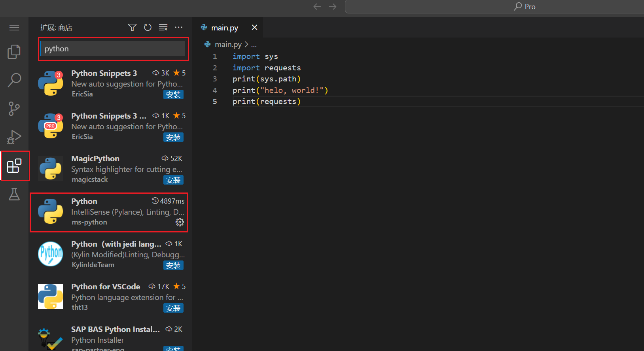Click the KylinIdeTeam publisher name
The width and height of the screenshot is (644, 351).
[93, 265]
